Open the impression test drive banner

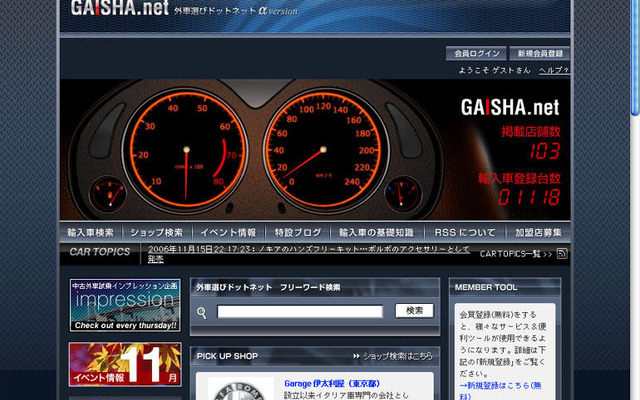(125, 305)
